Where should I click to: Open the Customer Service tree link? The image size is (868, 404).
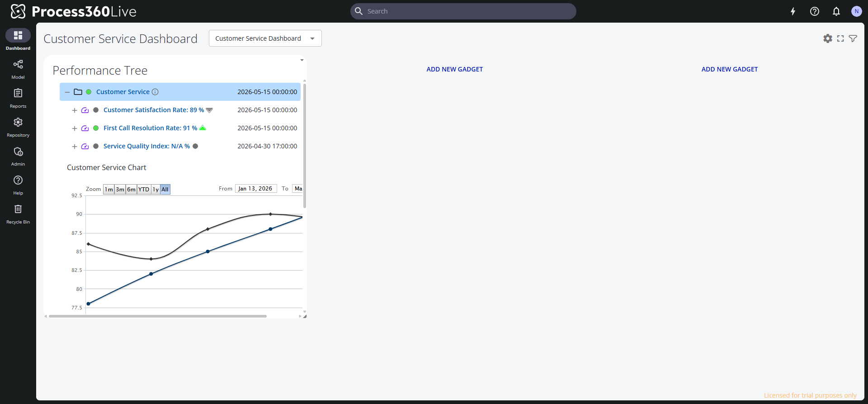pos(123,92)
